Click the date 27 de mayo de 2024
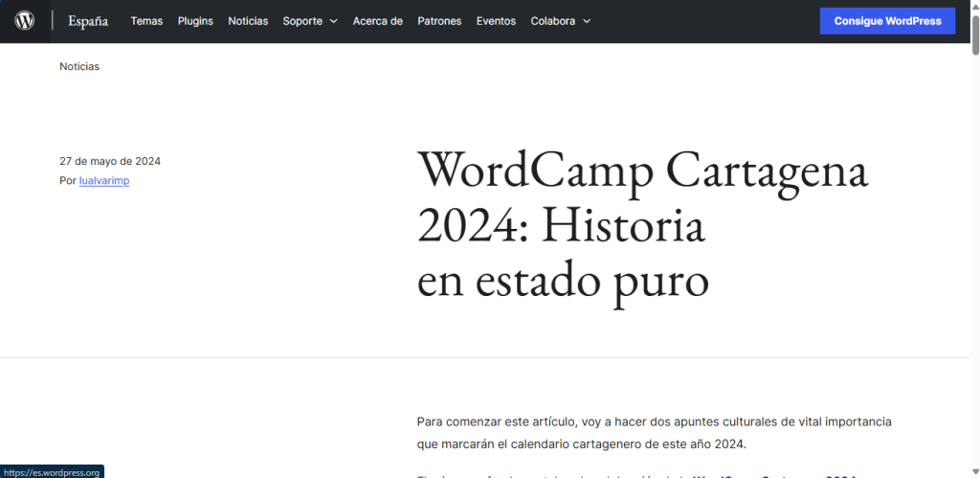The image size is (980, 478). (x=110, y=162)
